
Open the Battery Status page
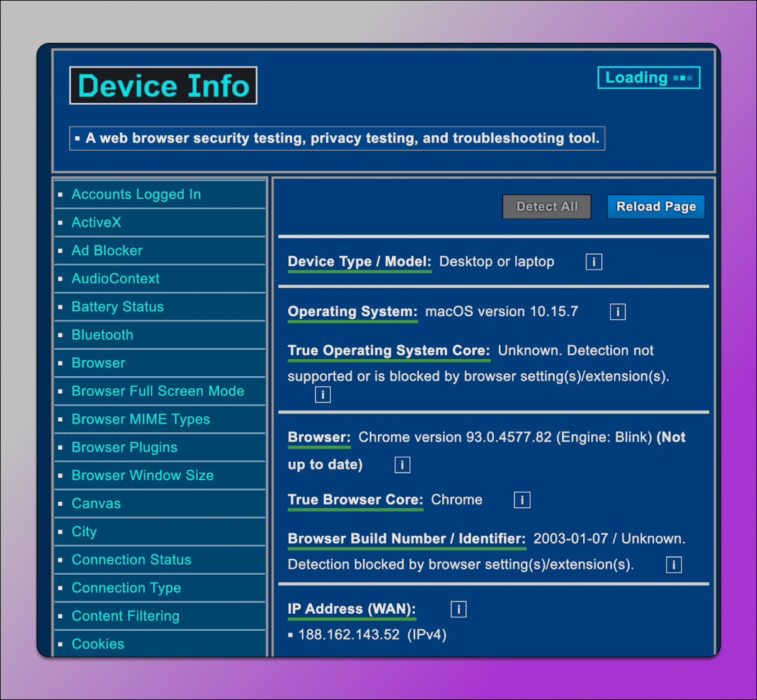pos(117,307)
